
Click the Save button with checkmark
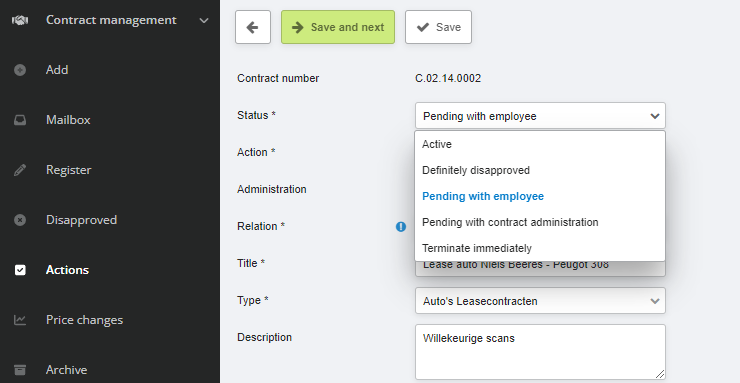pos(438,27)
